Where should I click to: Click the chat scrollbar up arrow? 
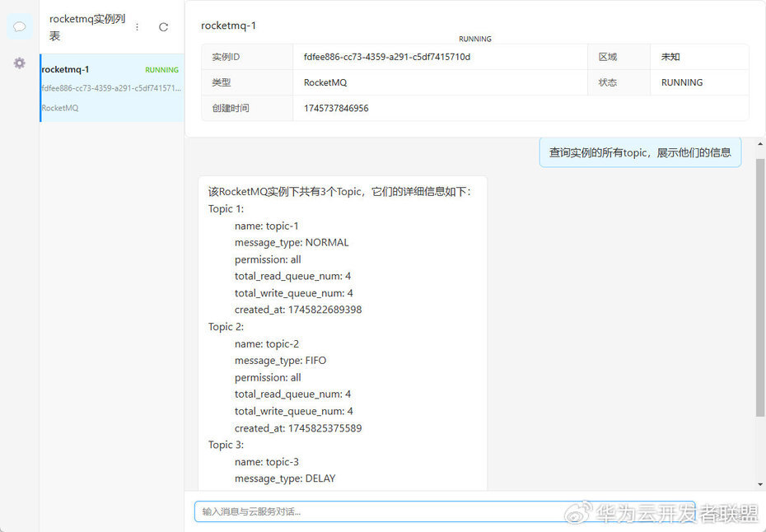[x=760, y=145]
